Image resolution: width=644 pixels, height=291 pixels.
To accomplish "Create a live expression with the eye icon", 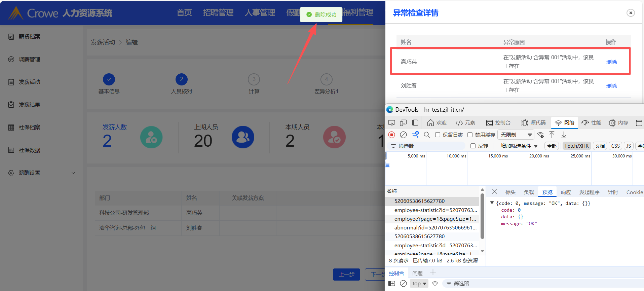I will 435,284.
